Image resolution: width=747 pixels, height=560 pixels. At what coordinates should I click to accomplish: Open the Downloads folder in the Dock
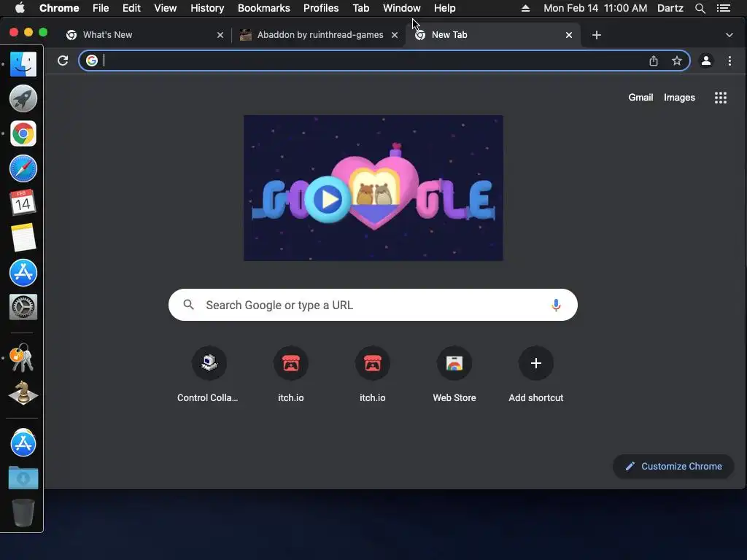pyautogui.click(x=23, y=478)
